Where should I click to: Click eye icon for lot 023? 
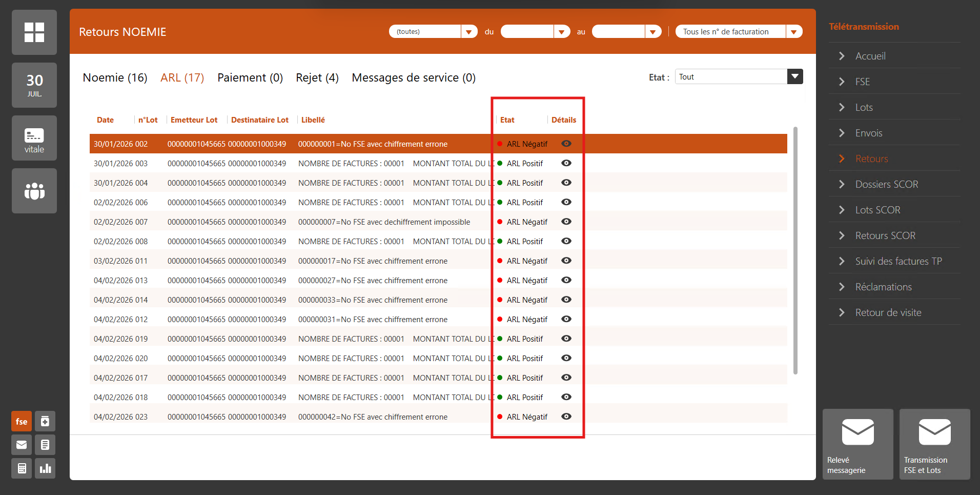[x=566, y=417]
